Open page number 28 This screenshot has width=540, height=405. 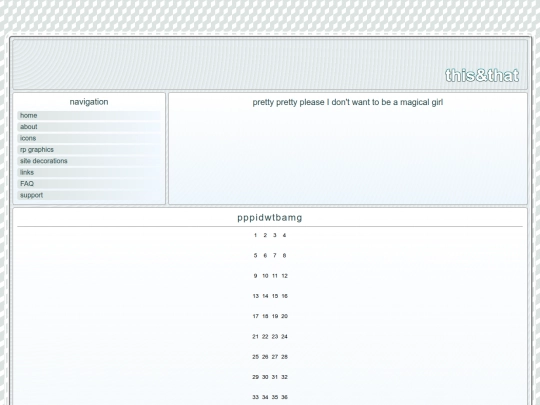[284, 357]
